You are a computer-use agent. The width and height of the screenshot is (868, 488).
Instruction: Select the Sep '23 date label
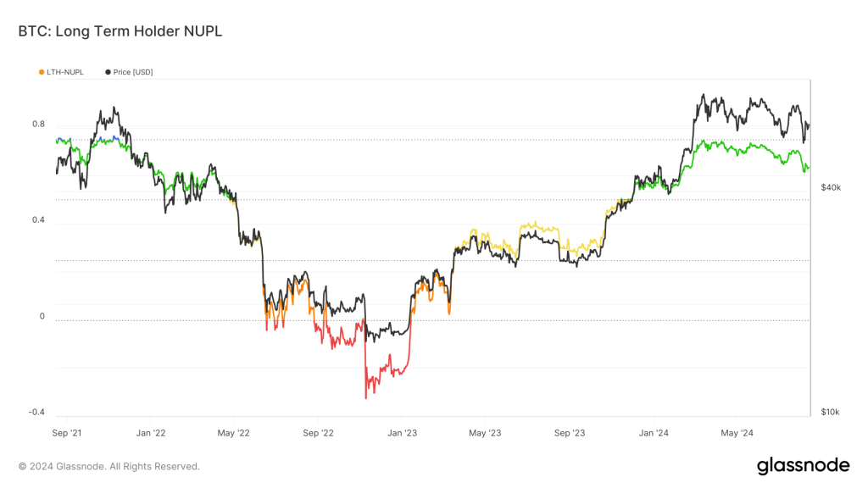(x=568, y=433)
